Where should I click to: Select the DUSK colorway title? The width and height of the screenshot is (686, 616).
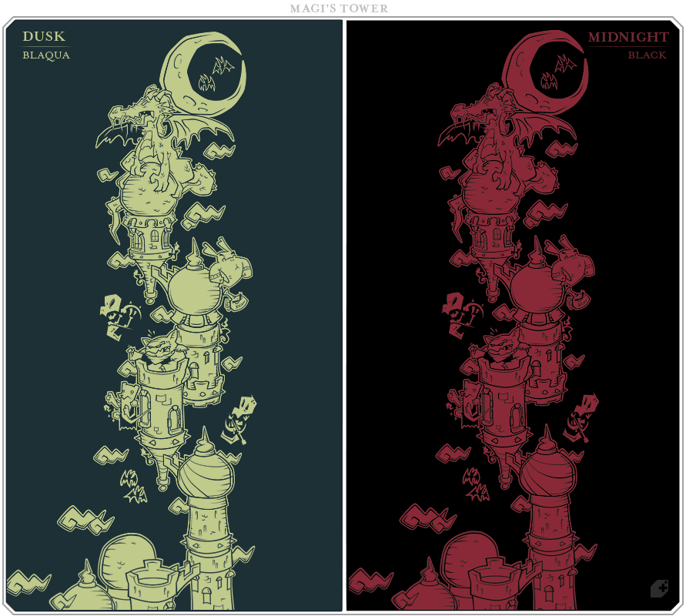click(x=44, y=37)
